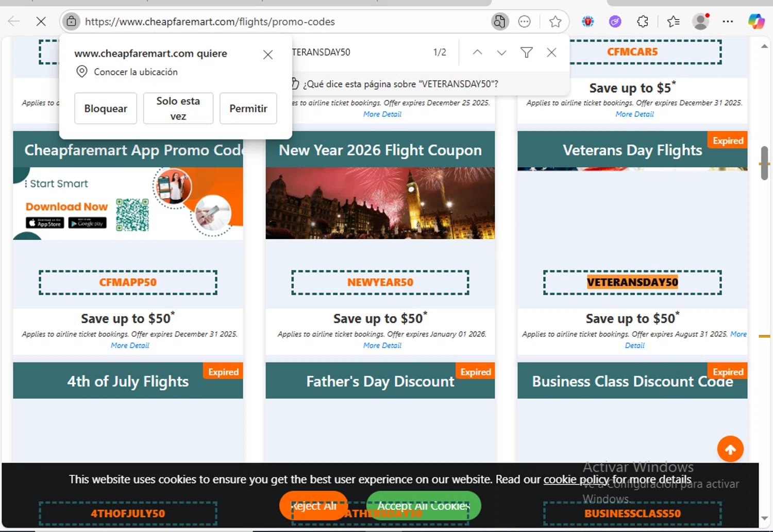Click the find-on-page search text field
Image resolution: width=773 pixels, height=532 pixels.
[x=358, y=52]
